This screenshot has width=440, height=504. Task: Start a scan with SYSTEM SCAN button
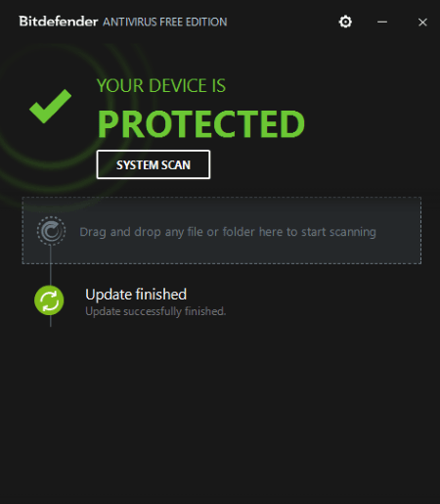click(154, 164)
